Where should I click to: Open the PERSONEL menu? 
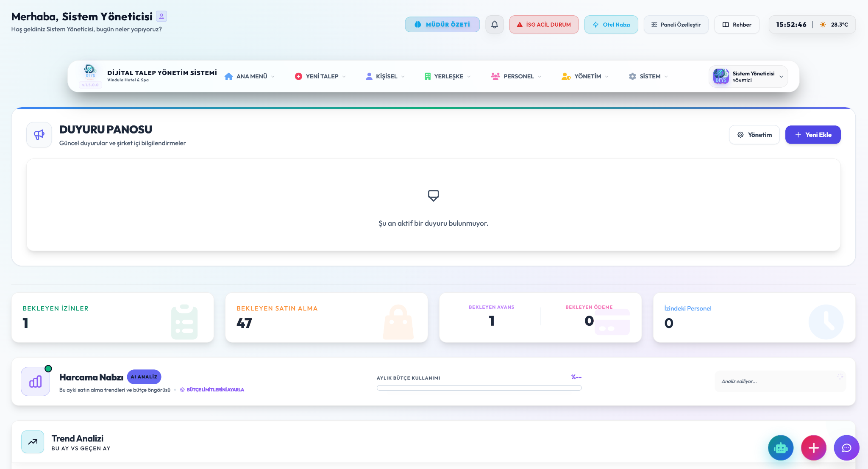click(516, 76)
